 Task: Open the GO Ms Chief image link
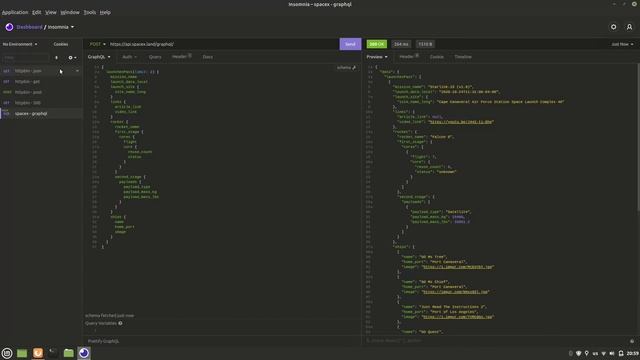tap(455, 292)
